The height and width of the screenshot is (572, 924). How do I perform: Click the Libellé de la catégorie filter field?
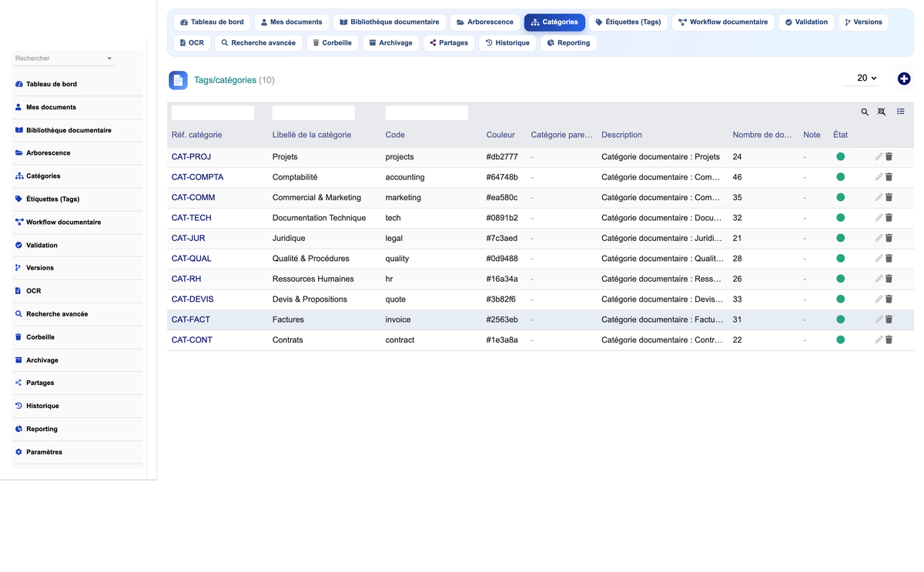[313, 113]
